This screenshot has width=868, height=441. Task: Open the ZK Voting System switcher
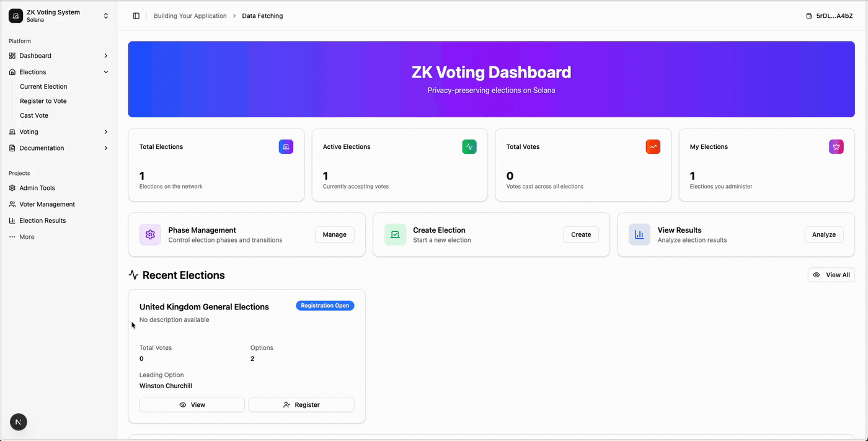pyautogui.click(x=58, y=16)
